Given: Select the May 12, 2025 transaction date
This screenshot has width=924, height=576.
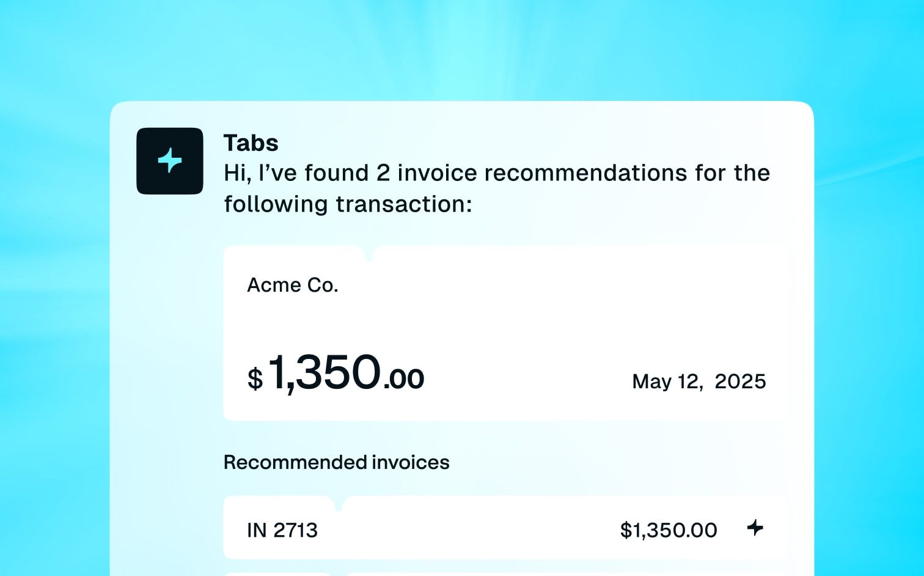Looking at the screenshot, I should (x=698, y=382).
